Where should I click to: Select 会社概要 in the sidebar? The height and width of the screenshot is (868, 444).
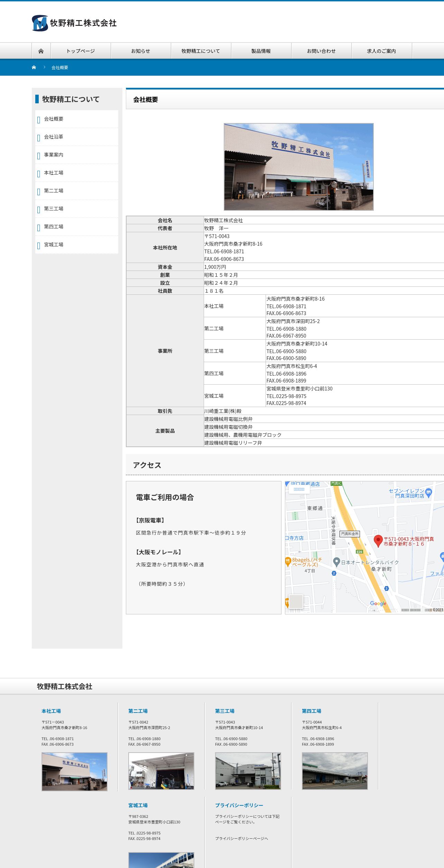(x=77, y=119)
